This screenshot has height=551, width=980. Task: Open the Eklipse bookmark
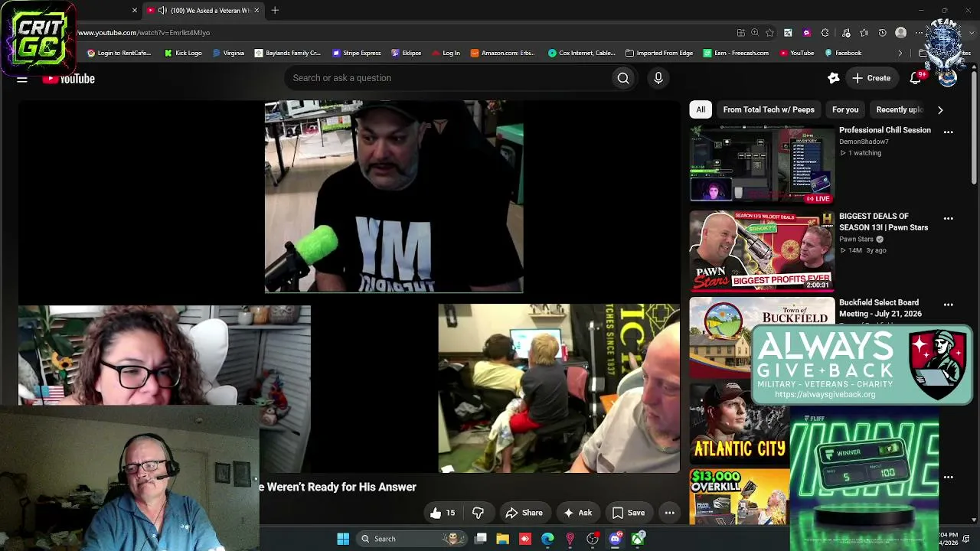pos(407,54)
